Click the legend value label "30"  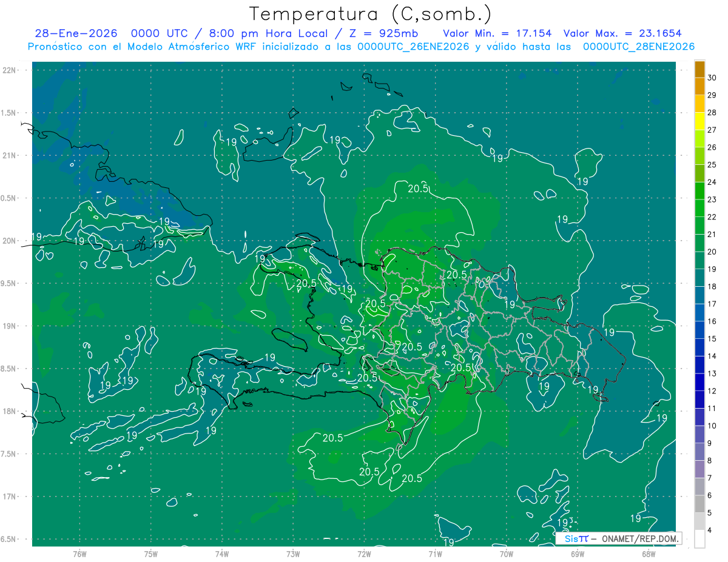(712, 78)
